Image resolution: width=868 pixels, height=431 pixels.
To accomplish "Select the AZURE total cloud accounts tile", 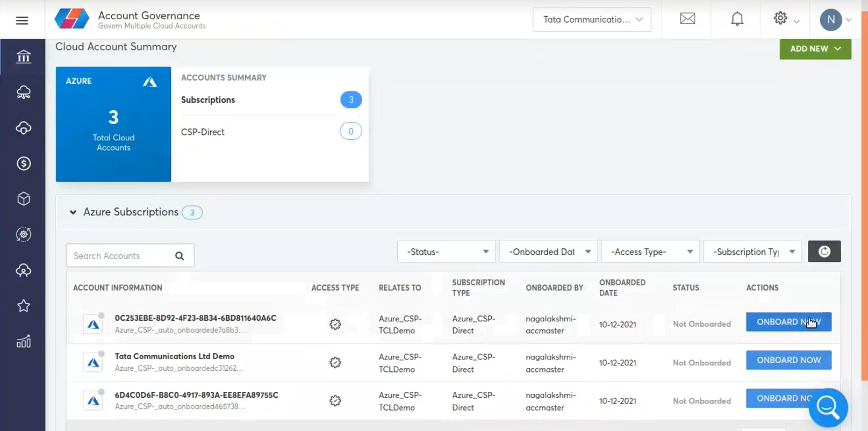I will click(113, 124).
